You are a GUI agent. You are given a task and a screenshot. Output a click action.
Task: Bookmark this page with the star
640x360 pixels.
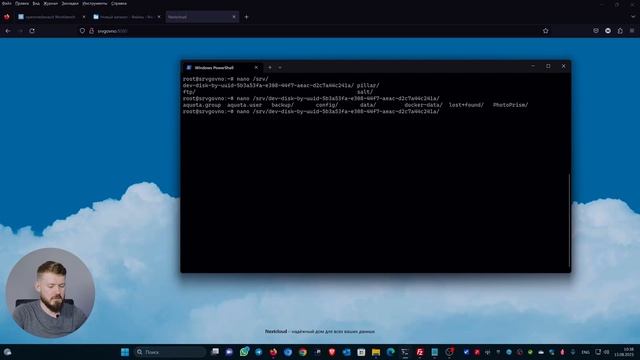point(546,31)
